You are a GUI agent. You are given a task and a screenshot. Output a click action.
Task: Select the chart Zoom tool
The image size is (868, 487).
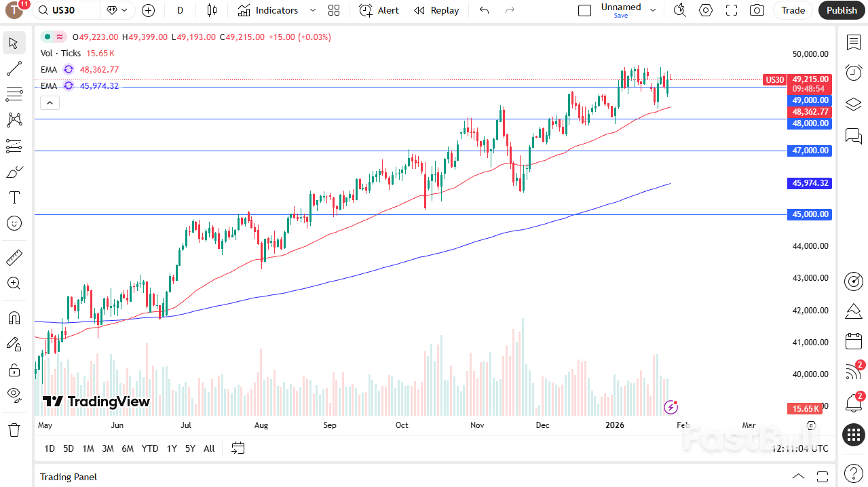coord(14,283)
